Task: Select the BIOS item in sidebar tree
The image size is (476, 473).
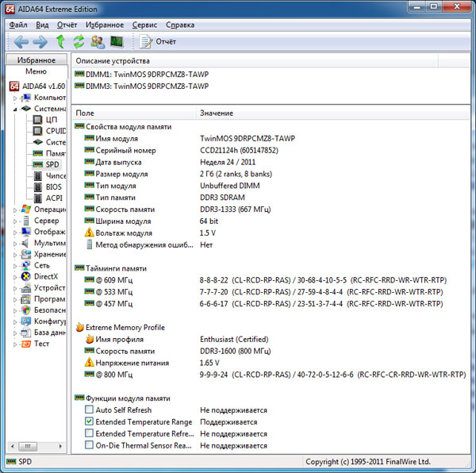Action: 53,187
